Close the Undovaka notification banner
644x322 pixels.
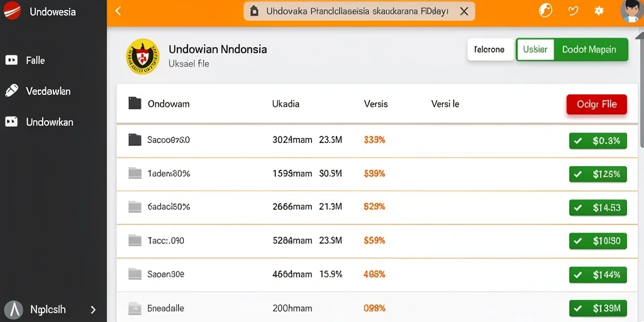click(x=464, y=11)
